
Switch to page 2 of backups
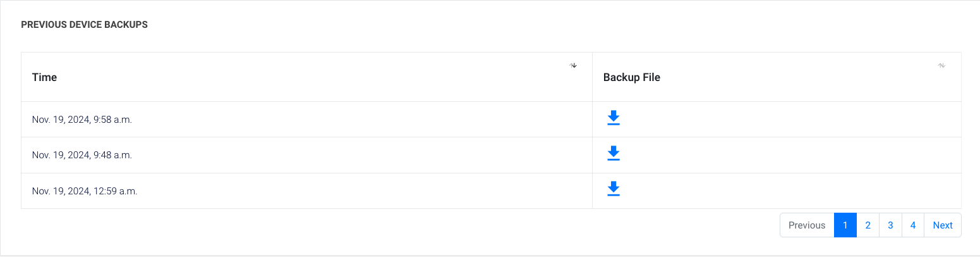pyautogui.click(x=868, y=225)
